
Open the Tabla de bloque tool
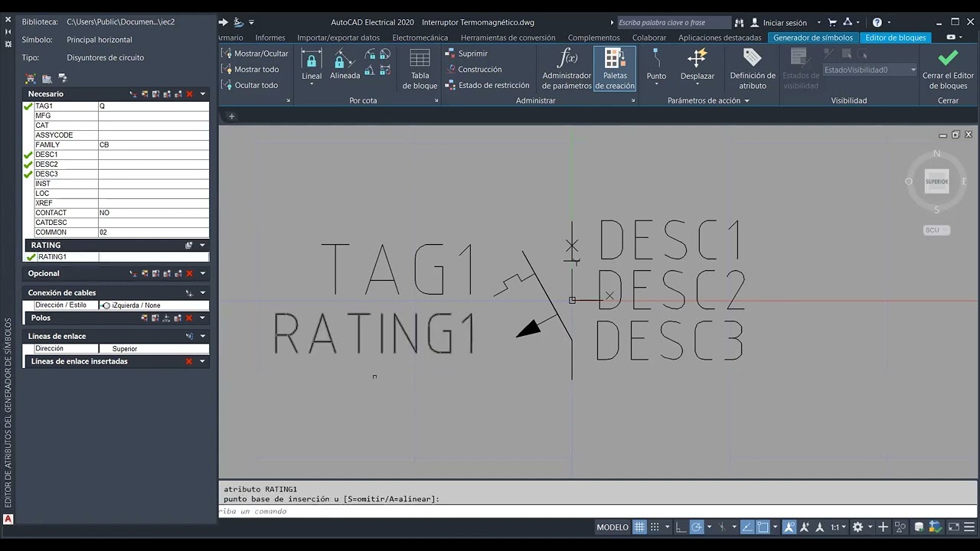point(420,69)
